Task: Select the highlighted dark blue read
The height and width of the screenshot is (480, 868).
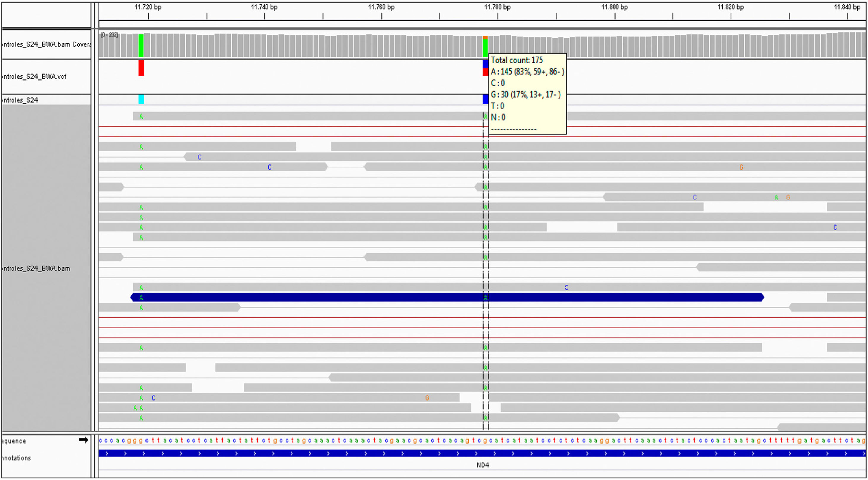Action: [x=447, y=297]
